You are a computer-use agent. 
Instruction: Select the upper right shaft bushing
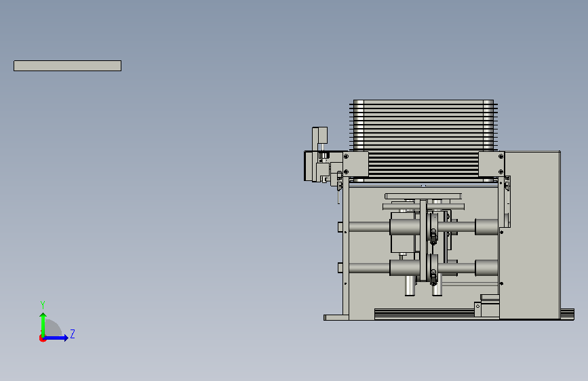click(x=486, y=227)
